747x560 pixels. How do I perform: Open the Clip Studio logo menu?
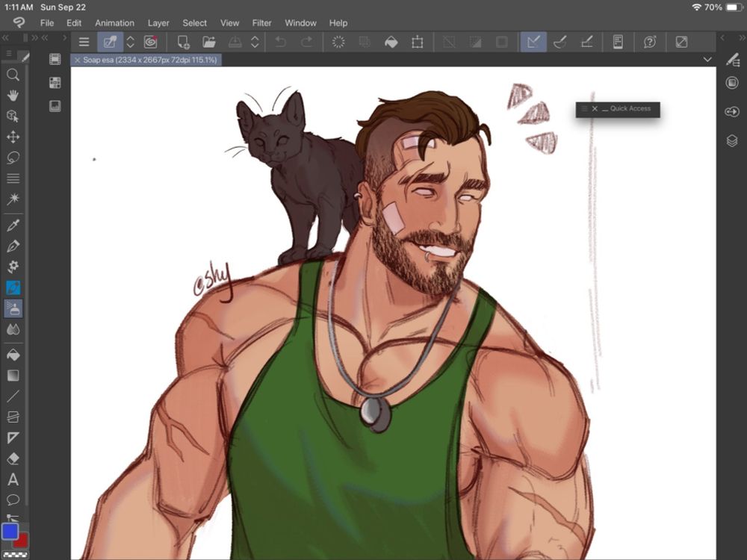point(18,22)
